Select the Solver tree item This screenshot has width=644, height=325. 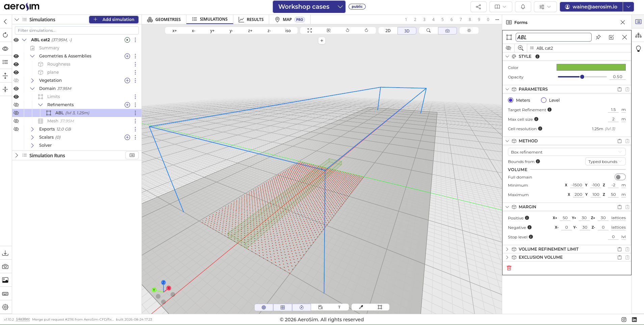coord(45,145)
